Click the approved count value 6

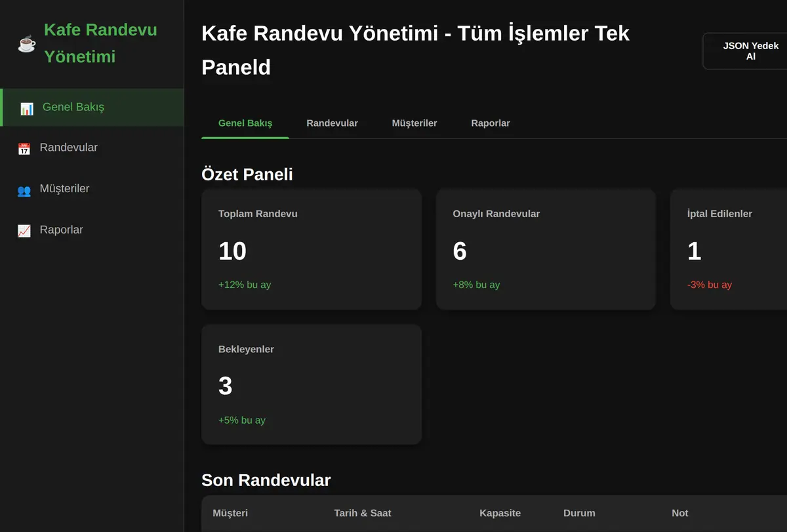point(460,251)
